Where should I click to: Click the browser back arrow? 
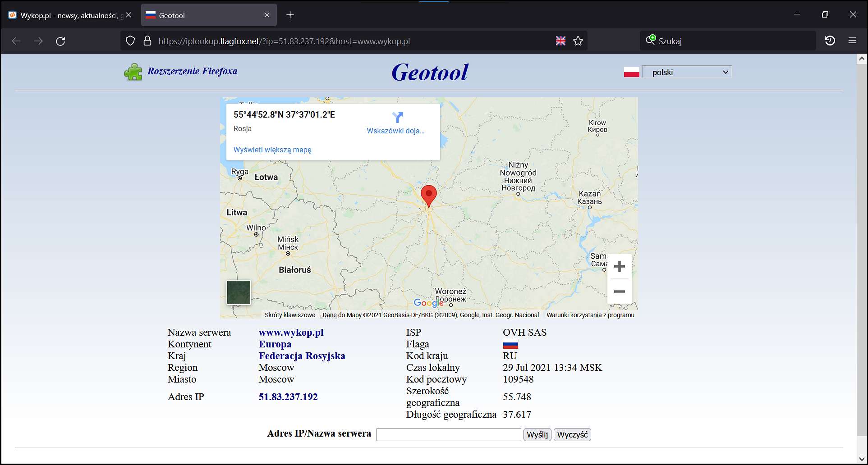16,41
